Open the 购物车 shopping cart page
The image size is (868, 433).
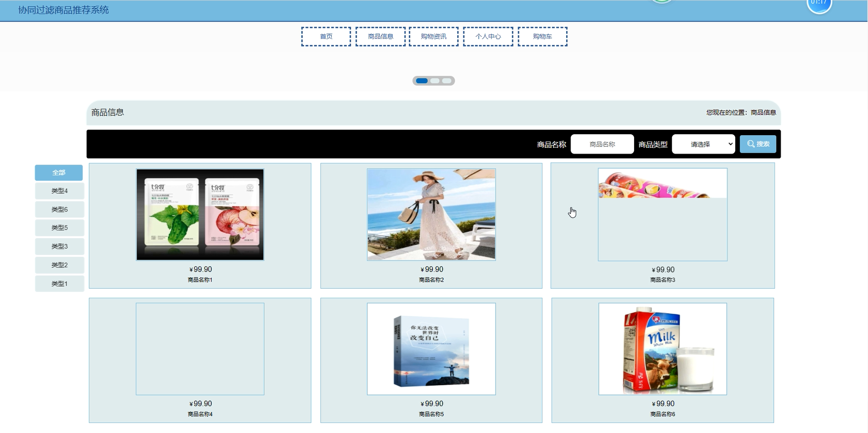(542, 37)
